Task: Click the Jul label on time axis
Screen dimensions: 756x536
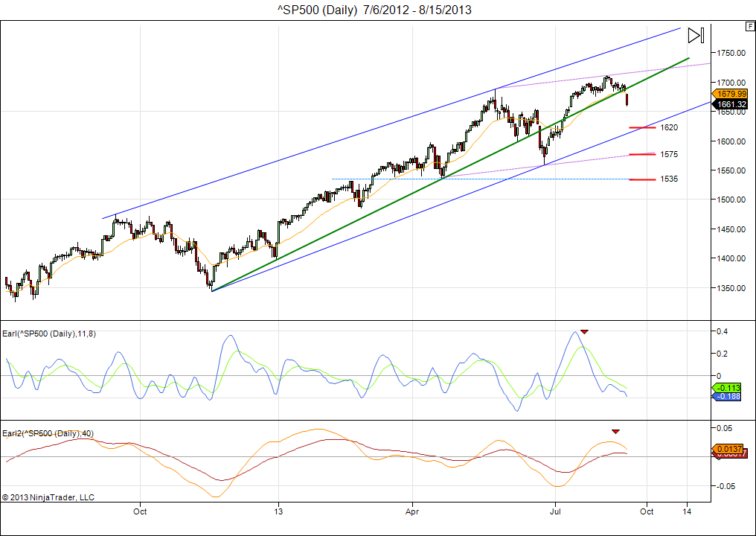Action: click(x=555, y=512)
